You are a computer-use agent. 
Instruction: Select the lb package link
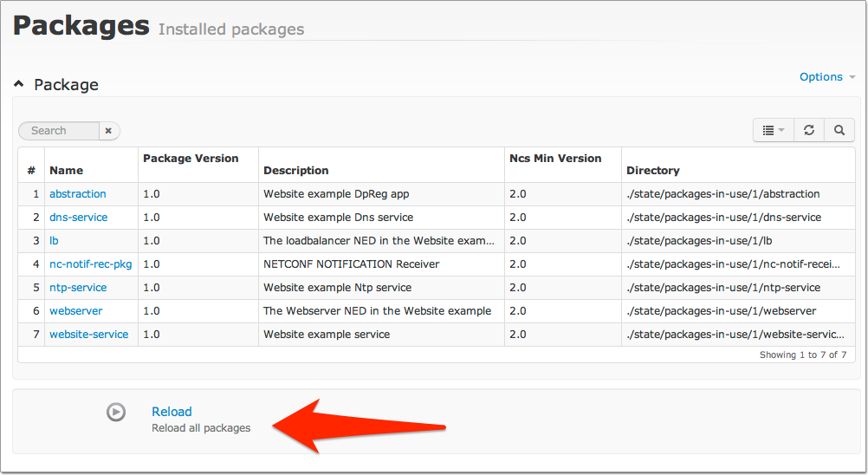pyautogui.click(x=54, y=240)
